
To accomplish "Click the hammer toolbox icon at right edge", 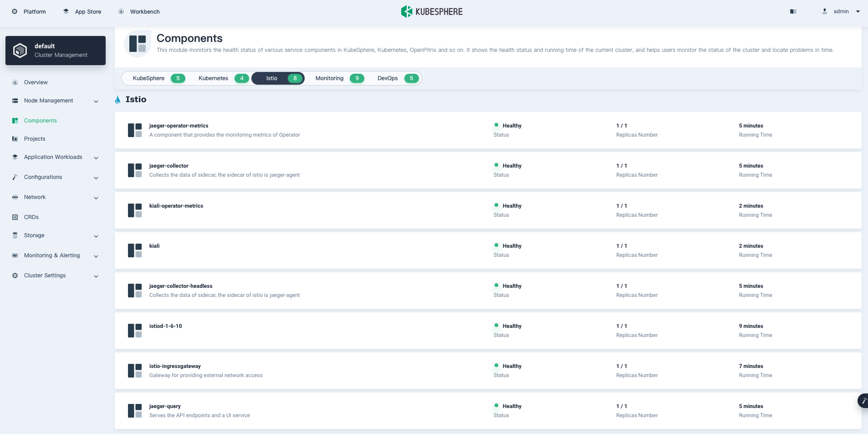I will point(863,401).
